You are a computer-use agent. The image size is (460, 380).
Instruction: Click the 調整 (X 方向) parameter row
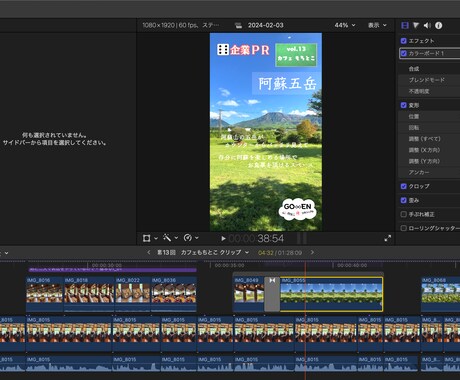(x=429, y=150)
